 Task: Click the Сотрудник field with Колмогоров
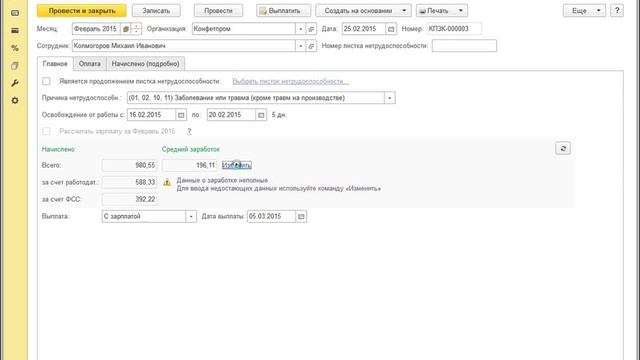tap(184, 46)
